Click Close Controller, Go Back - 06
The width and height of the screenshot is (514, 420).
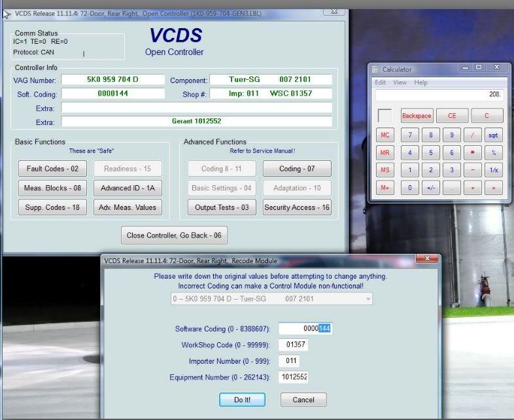point(174,236)
